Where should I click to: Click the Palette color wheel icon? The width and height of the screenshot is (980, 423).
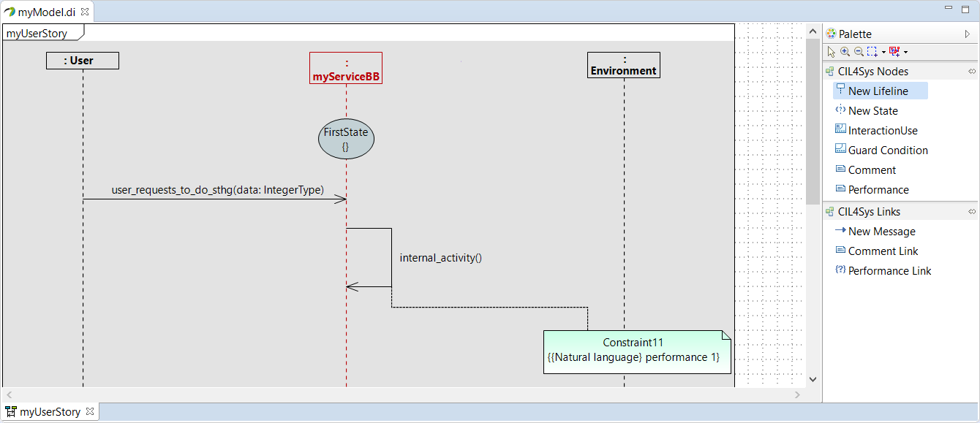[x=831, y=34]
